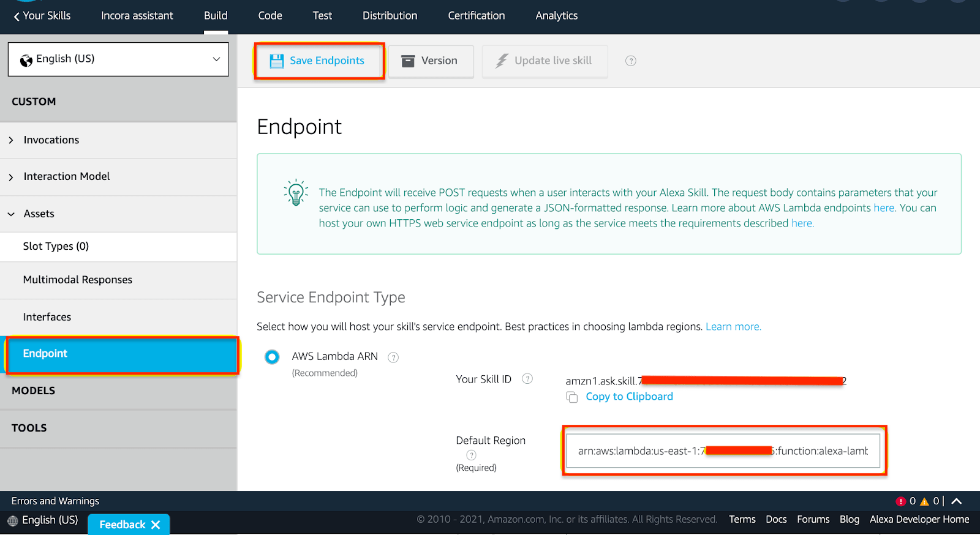Click the help icon next to AWS Lambda ARN
The width and height of the screenshot is (980, 535).
coord(393,357)
